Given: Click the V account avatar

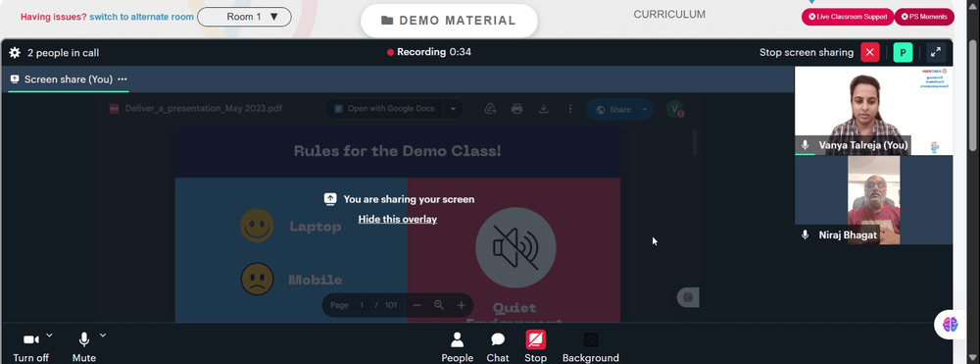Looking at the screenshot, I should click(675, 110).
